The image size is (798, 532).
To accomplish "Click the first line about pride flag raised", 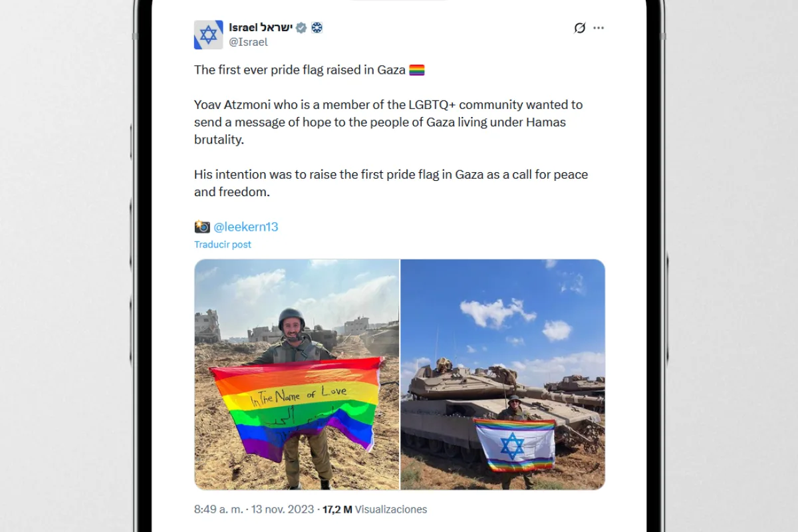I will pos(300,70).
